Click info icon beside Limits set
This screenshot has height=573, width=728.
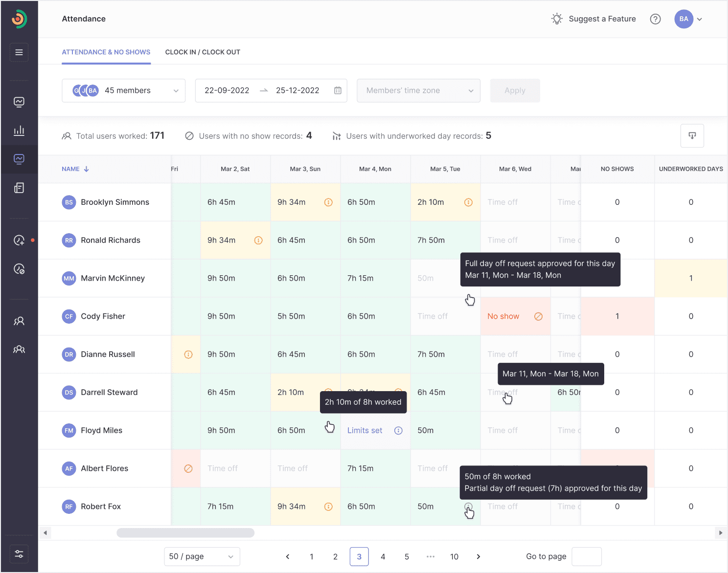pos(398,431)
